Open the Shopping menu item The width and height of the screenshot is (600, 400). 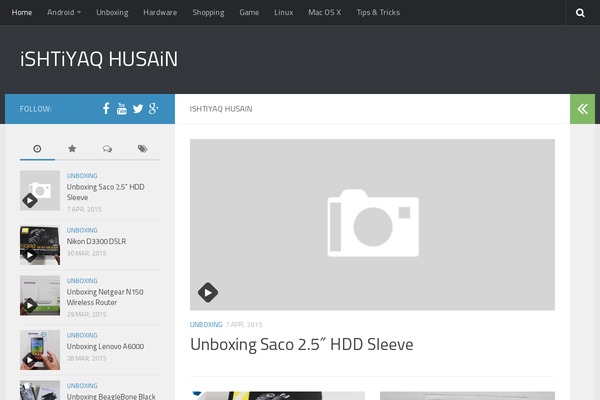[208, 13]
